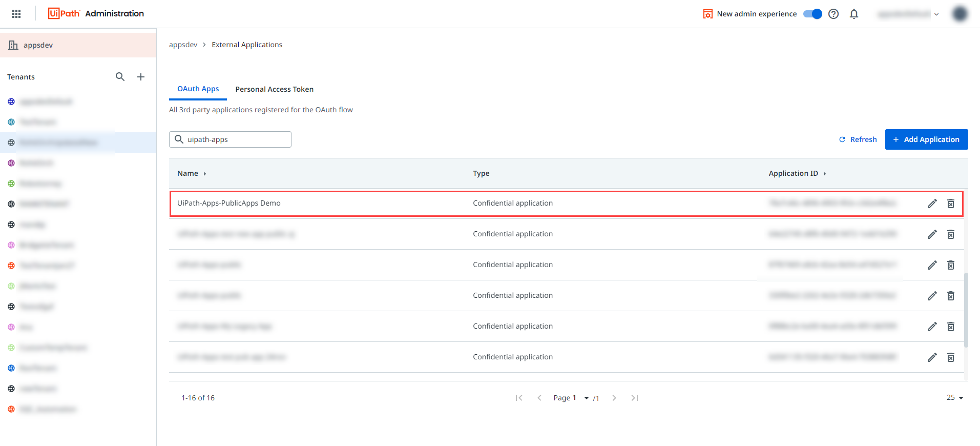Screen dimensions: 980x446
Task: Open the app launcher grid icon
Action: click(16, 14)
